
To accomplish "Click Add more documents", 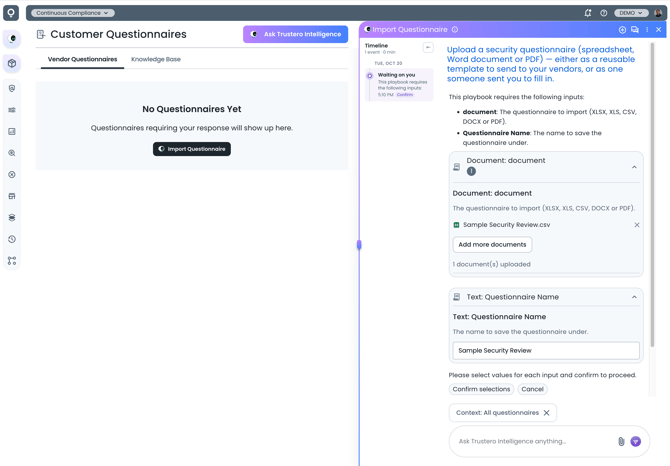I will (492, 244).
